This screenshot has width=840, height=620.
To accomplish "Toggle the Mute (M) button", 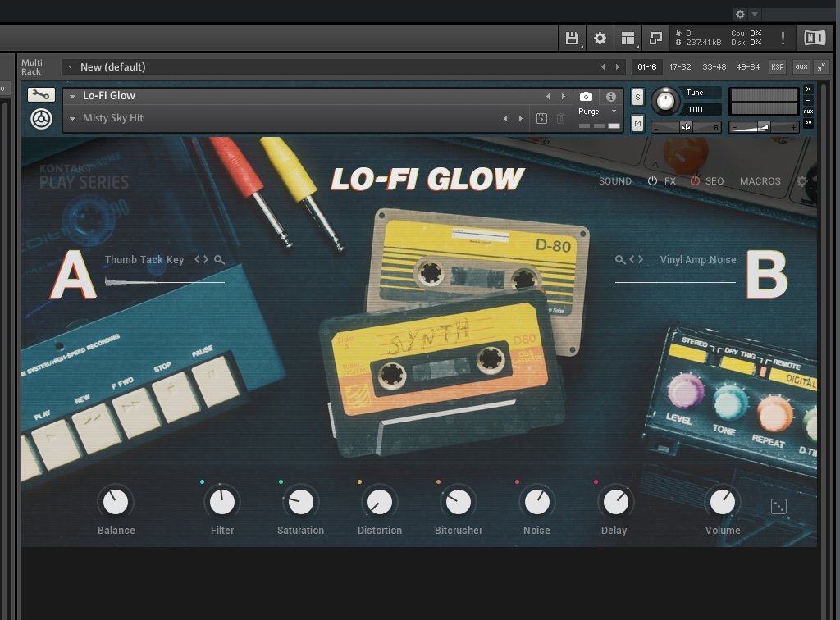I will (637, 122).
